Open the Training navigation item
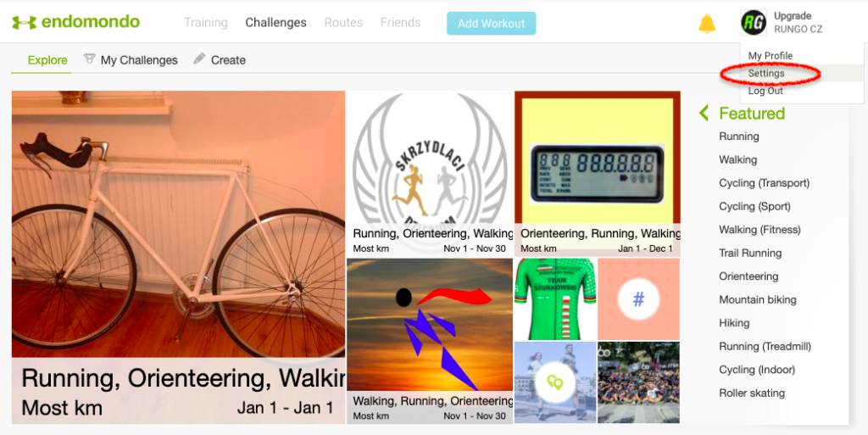This screenshot has height=435, width=868. [206, 23]
